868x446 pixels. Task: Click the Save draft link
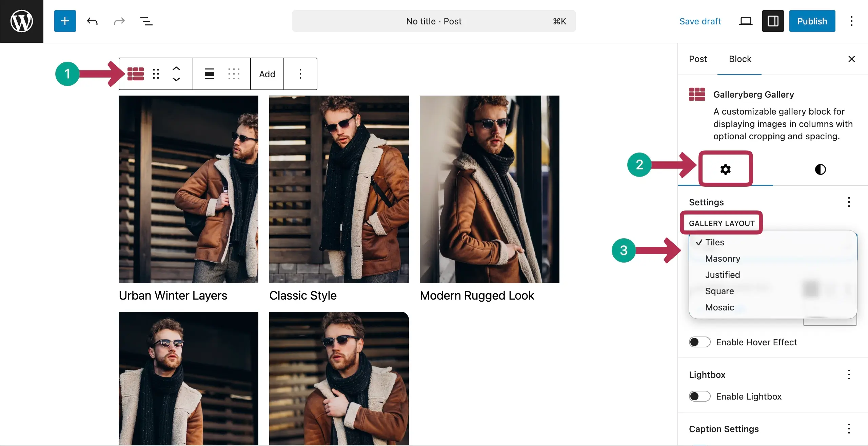pyautogui.click(x=700, y=21)
